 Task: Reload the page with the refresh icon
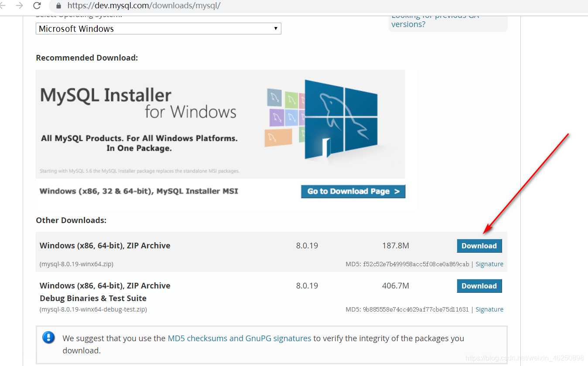37,6
